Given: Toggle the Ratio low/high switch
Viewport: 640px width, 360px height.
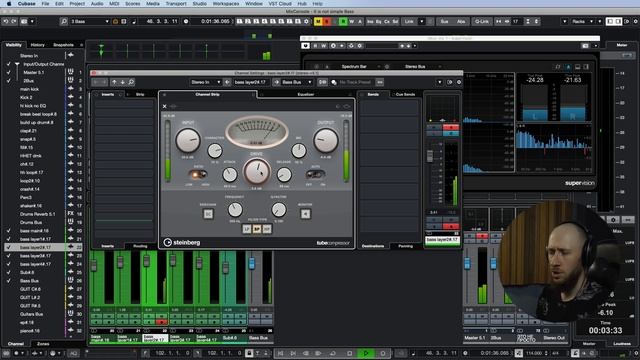Looking at the screenshot, I should coord(198,175).
